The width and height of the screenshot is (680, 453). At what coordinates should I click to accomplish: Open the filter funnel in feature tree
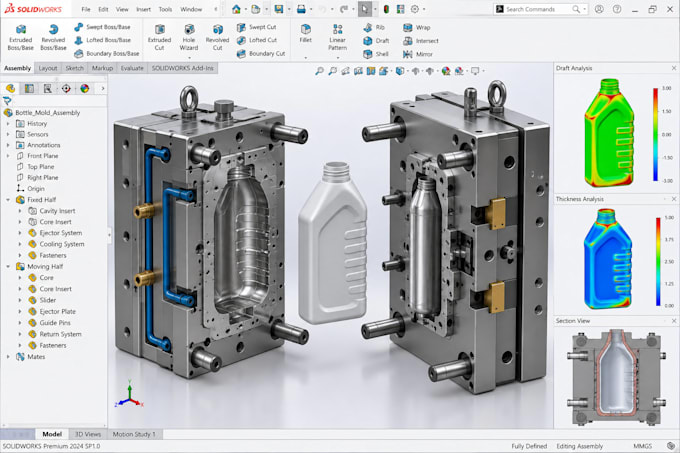coord(7,101)
